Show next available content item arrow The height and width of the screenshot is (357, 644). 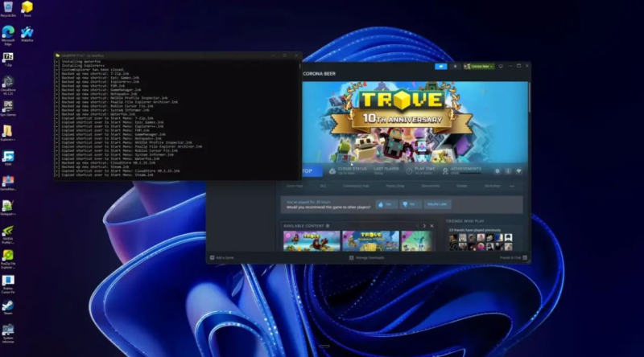pyautogui.click(x=424, y=226)
